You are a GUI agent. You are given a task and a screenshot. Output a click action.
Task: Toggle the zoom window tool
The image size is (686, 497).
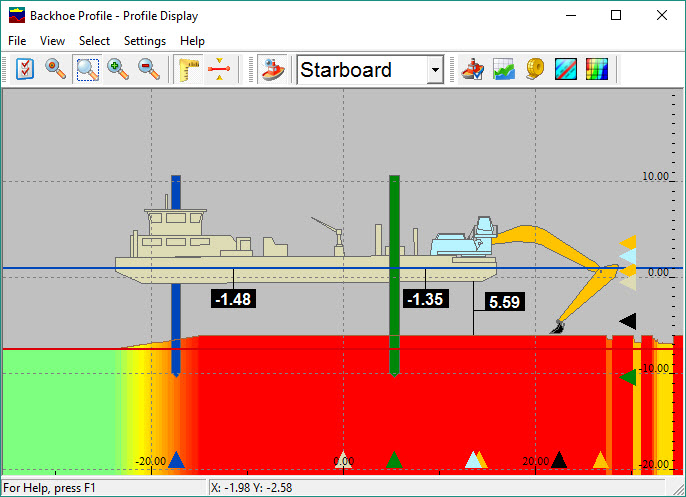coord(88,69)
